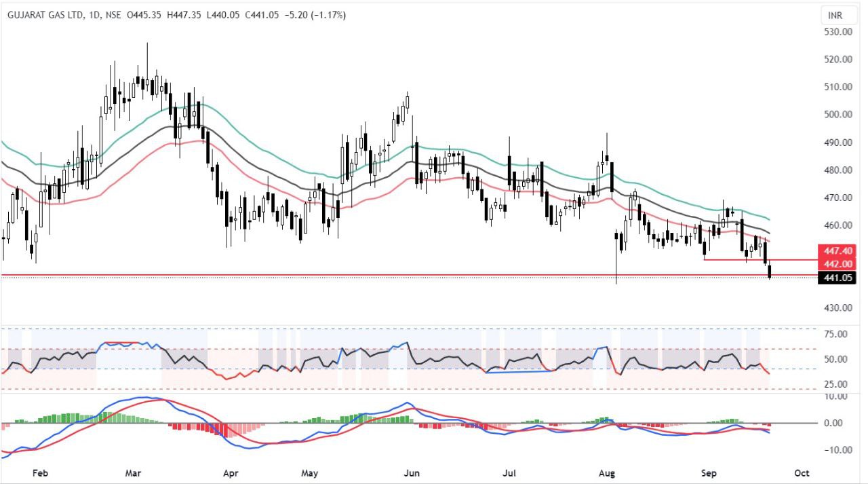Select the red line atop RSI in March
This screenshot has height=484, width=868.
tap(122, 343)
